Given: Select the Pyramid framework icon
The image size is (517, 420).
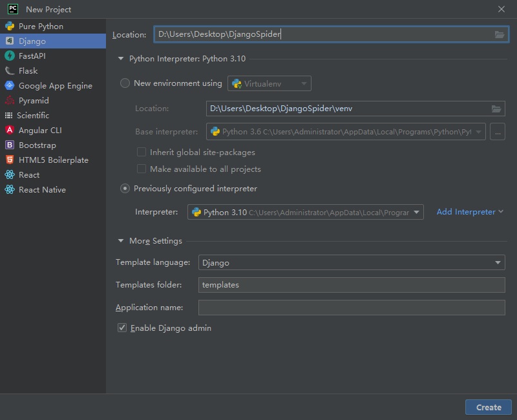Looking at the screenshot, I should pos(10,101).
